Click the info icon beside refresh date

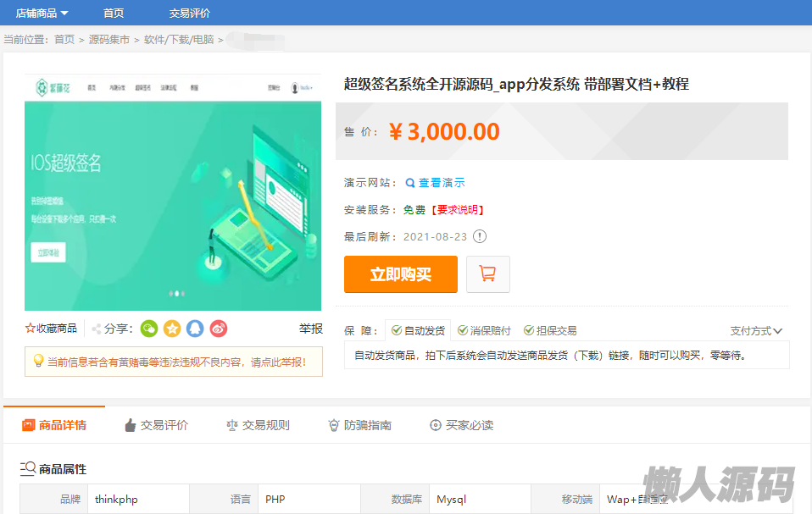coord(480,236)
